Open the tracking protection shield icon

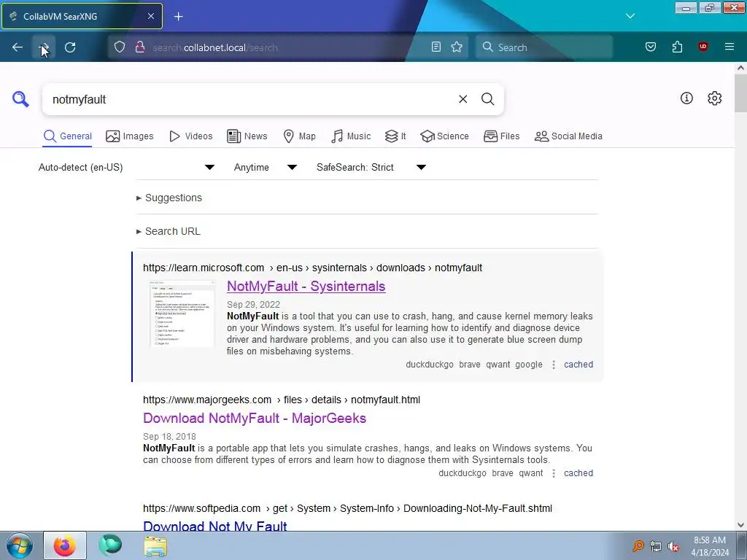pos(120,47)
